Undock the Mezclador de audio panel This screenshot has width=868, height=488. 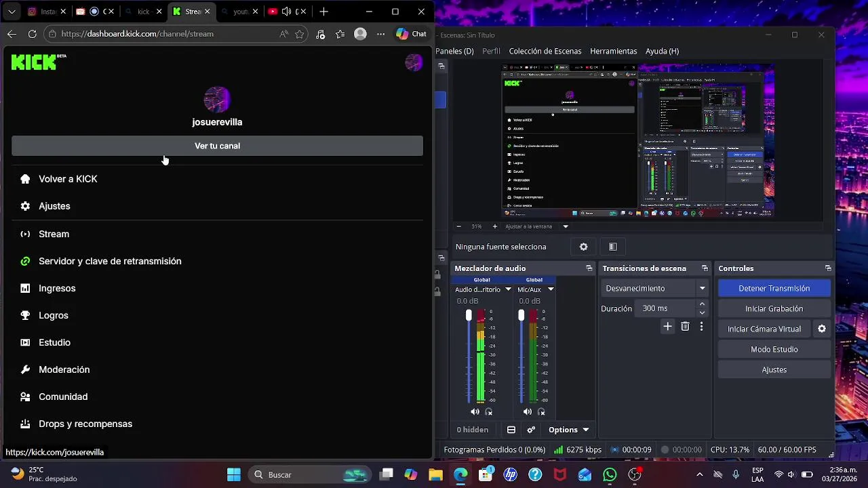point(589,268)
